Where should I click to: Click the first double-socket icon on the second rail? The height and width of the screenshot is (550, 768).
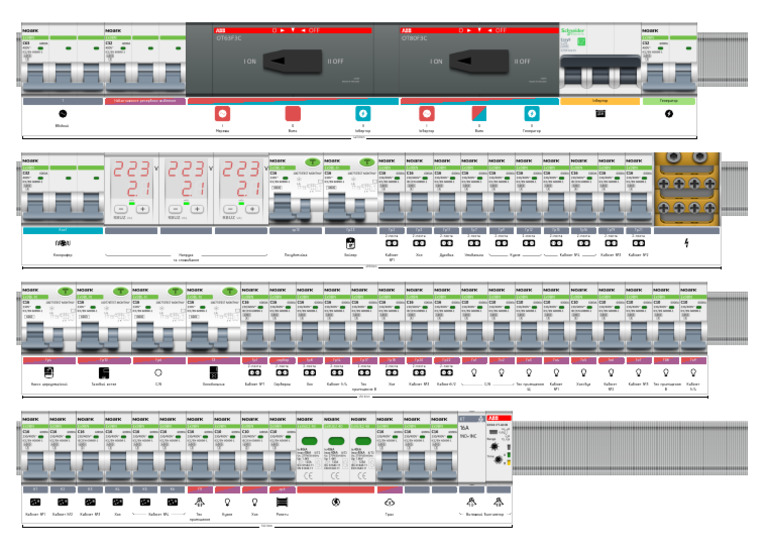click(x=391, y=243)
